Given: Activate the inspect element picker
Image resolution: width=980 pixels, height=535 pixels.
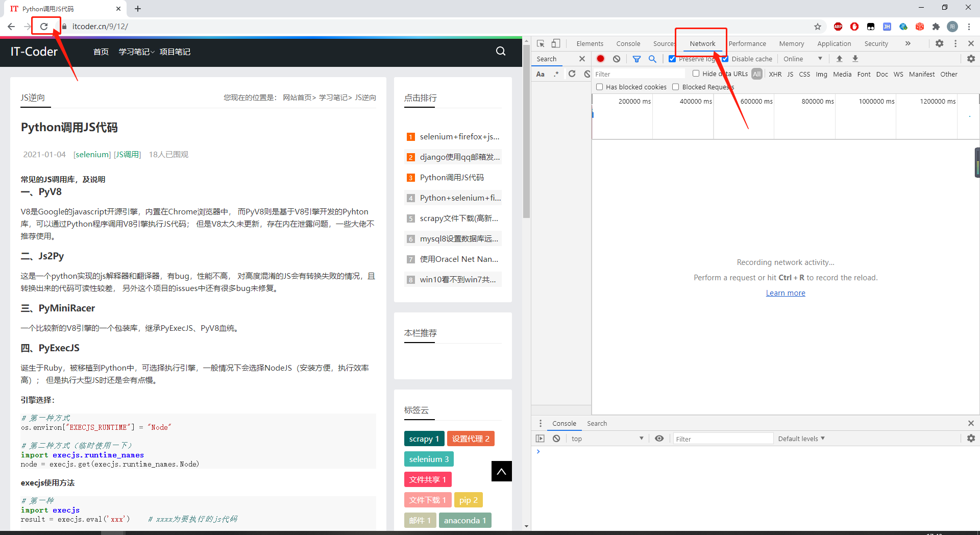Looking at the screenshot, I should (x=541, y=43).
